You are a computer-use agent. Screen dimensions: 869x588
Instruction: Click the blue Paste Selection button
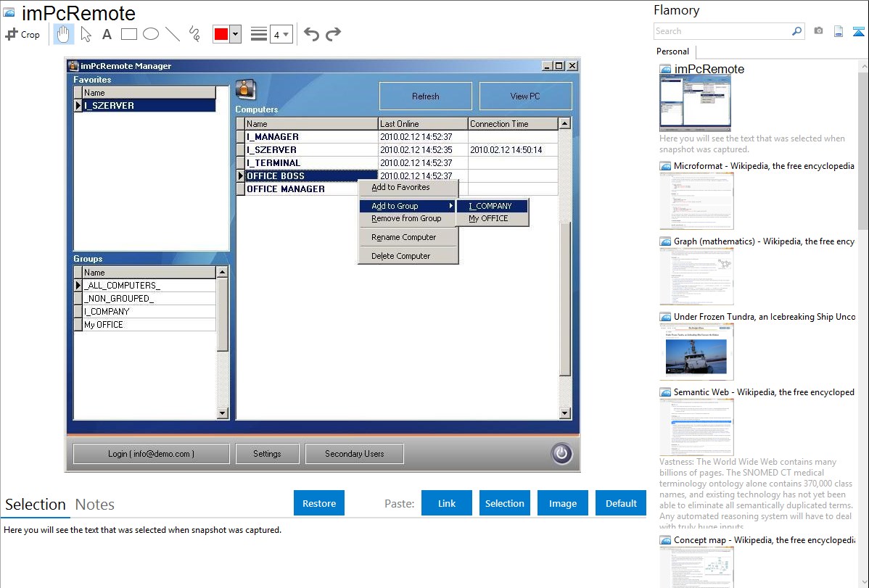(505, 503)
